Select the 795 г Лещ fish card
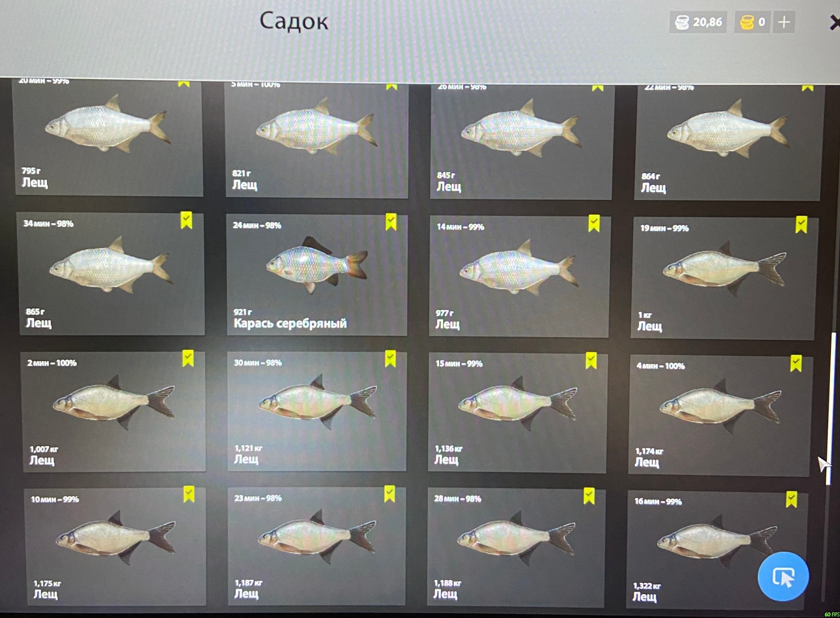Image resolution: width=840 pixels, height=618 pixels. [108, 138]
